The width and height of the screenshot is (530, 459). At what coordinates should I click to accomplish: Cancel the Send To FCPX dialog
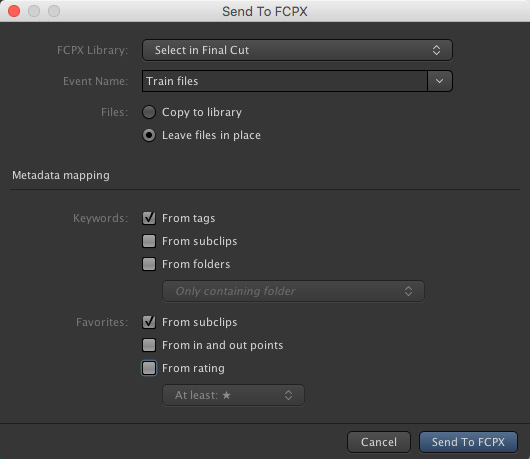coord(379,442)
